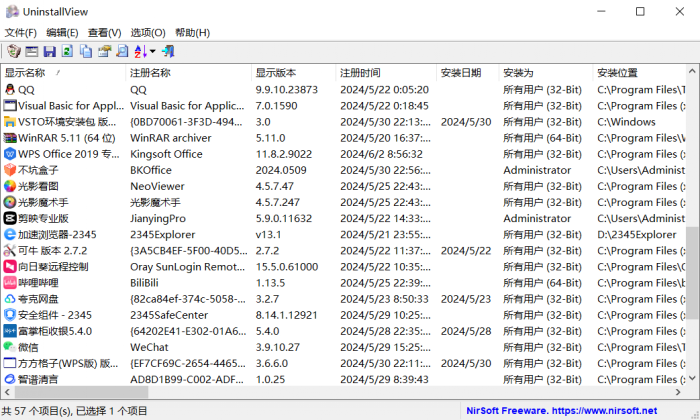Click the 可牛 版本 2.7.2 icon
This screenshot has width=700, height=420.
point(10,250)
